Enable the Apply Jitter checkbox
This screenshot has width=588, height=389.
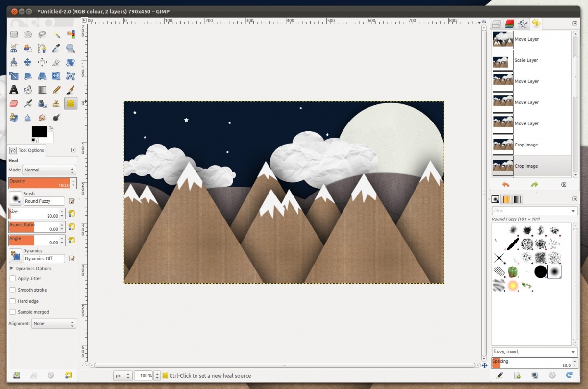point(13,278)
